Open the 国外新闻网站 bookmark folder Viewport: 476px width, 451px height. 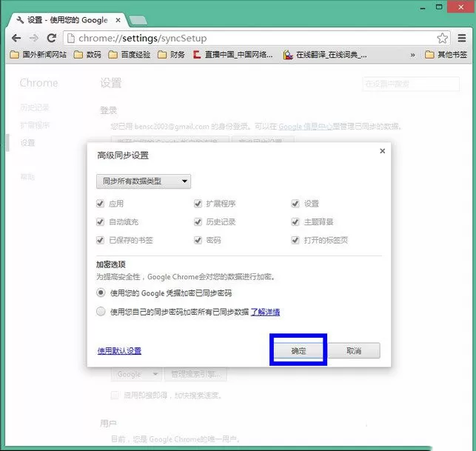38,55
